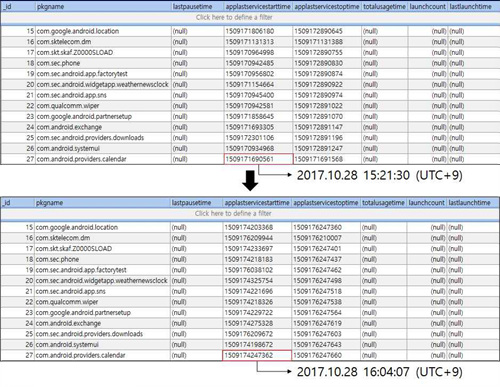The image size is (500, 387).
Task: Select cell with value 1509176038102
Action: (257, 270)
